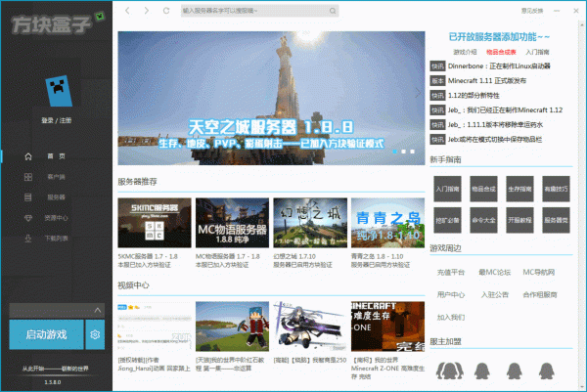Open Jeb inventory-saving news item

(495, 140)
